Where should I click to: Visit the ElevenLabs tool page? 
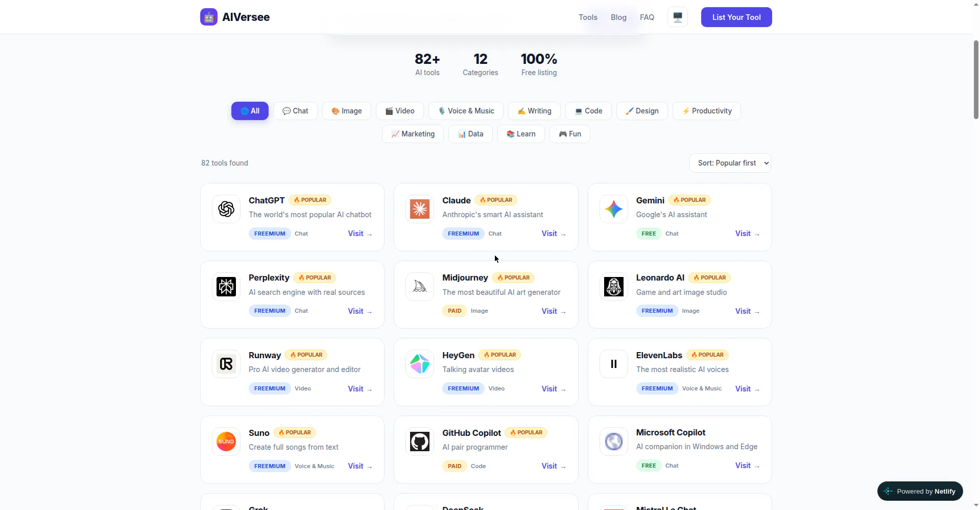(x=747, y=389)
